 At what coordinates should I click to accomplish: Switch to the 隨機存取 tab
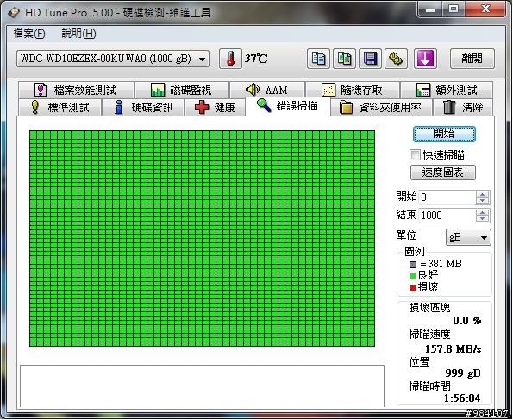[x=353, y=90]
